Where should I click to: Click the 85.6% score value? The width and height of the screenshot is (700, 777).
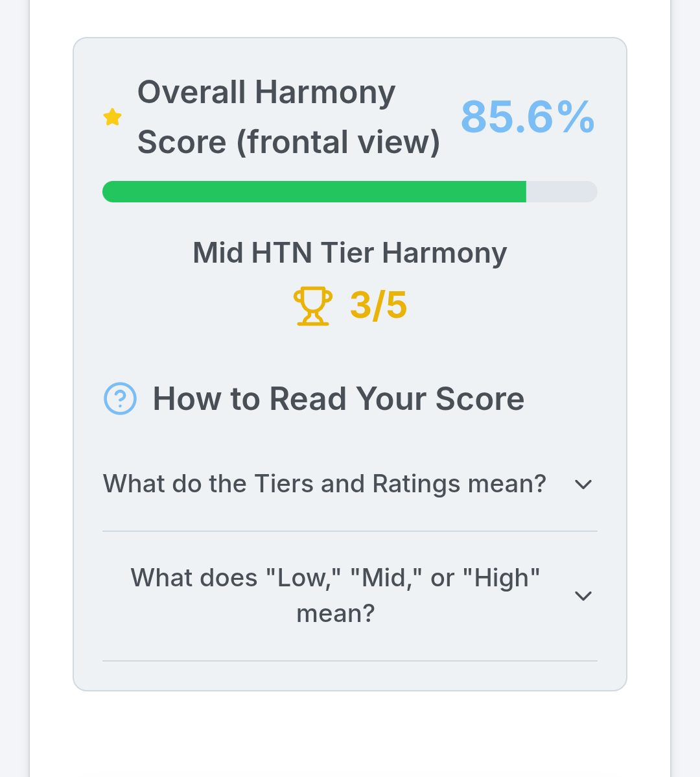[x=527, y=117]
